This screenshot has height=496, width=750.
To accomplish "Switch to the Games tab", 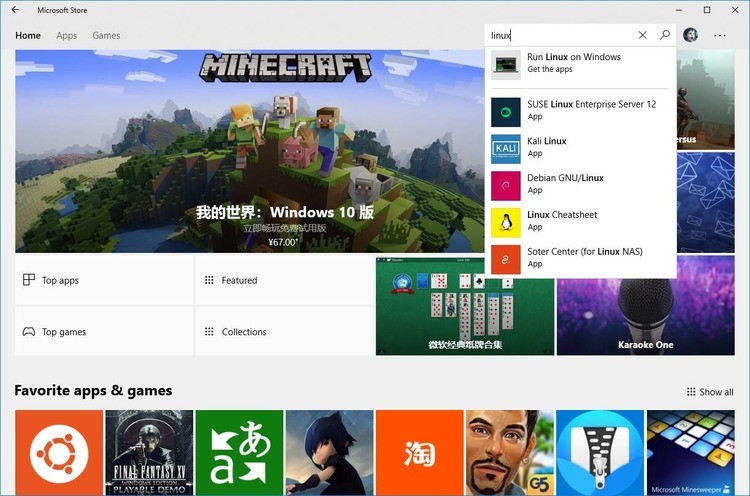I will point(106,35).
